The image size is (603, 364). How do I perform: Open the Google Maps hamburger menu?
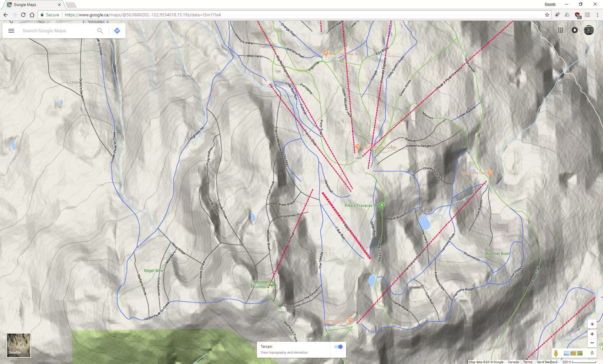11,31
